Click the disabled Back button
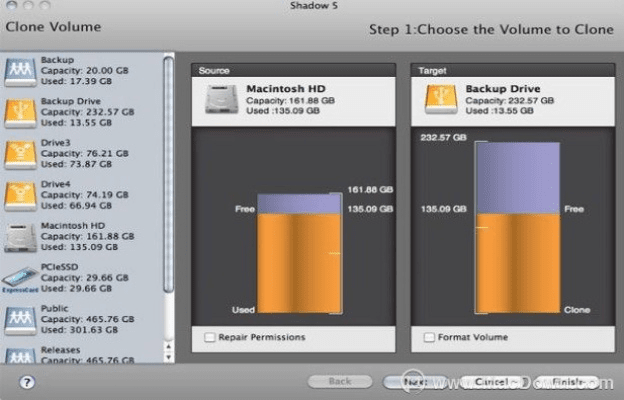Screen dimensions: 624x400 click(x=339, y=382)
